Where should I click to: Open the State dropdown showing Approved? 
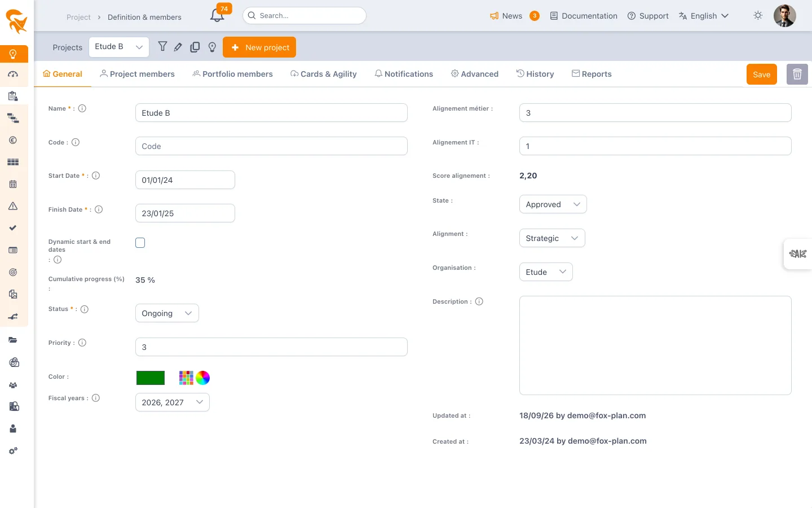[x=553, y=204]
